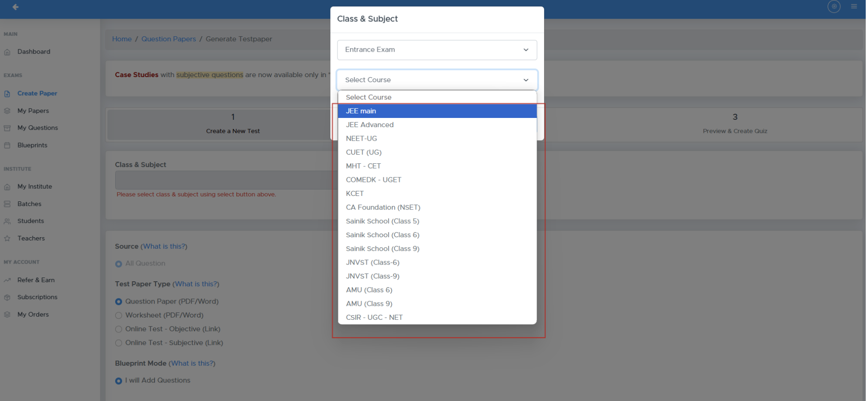The width and height of the screenshot is (868, 401).
Task: Click the Batches icon in sidebar
Action: click(7, 204)
